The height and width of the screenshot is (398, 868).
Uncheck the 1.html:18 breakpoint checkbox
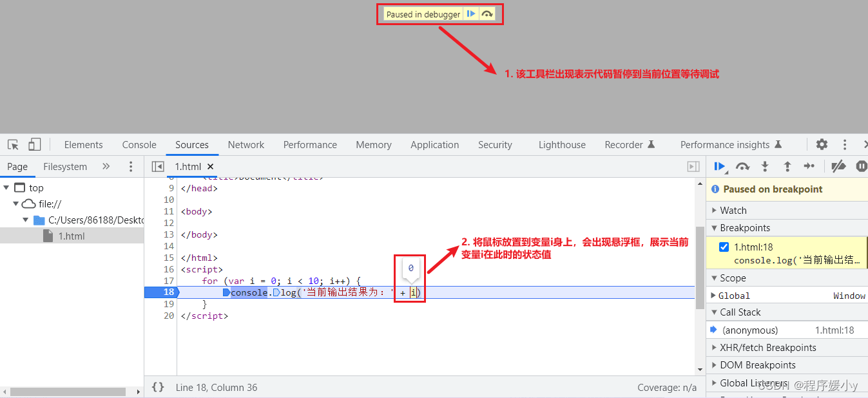(724, 247)
